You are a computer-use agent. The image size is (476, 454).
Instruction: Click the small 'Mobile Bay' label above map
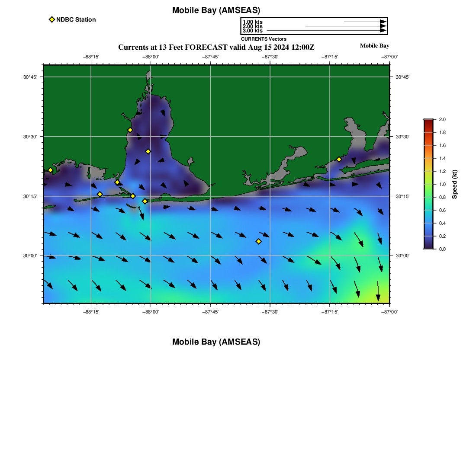(374, 46)
